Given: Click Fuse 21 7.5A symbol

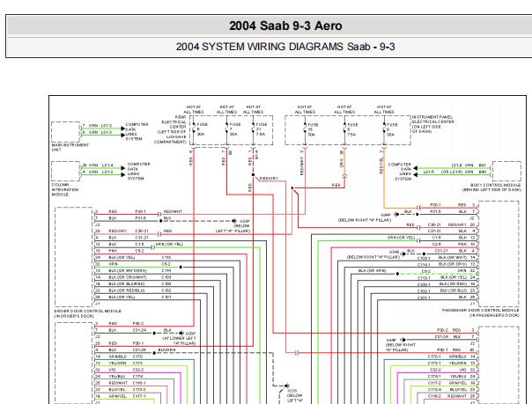Looking at the screenshot, I should (x=253, y=129).
